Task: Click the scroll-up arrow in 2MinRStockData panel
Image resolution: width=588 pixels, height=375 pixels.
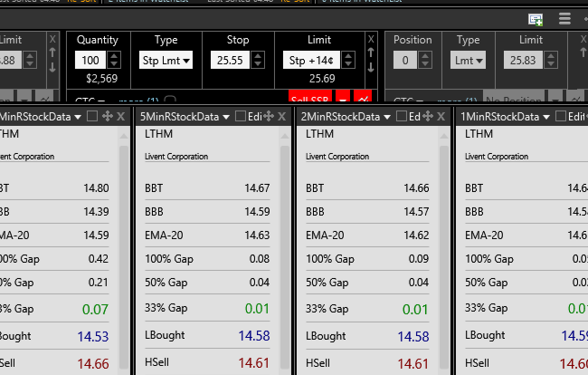Action: [444, 136]
